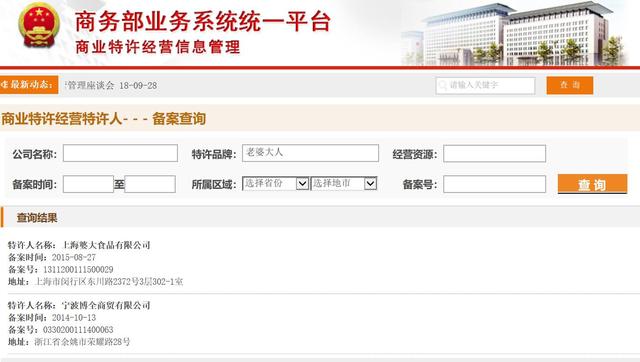Select 宁波博全商贸有限公司 franchisor name
640x362 pixels.
pyautogui.click(x=106, y=305)
